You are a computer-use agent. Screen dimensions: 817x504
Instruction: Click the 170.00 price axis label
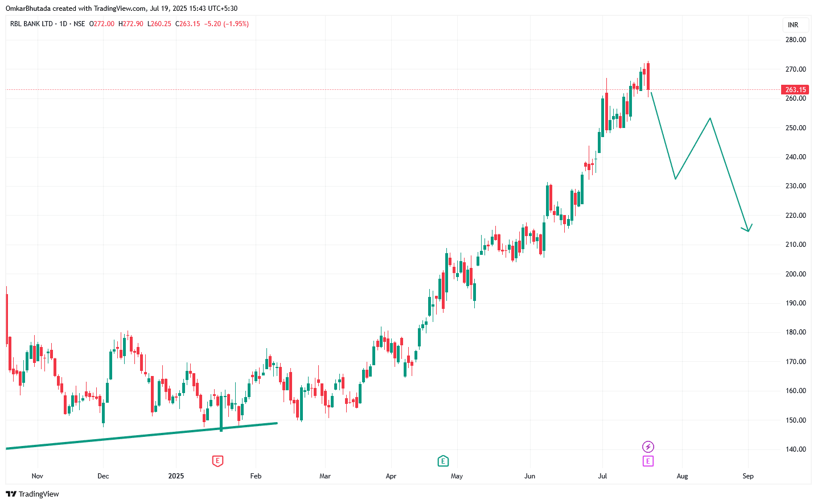coord(795,362)
